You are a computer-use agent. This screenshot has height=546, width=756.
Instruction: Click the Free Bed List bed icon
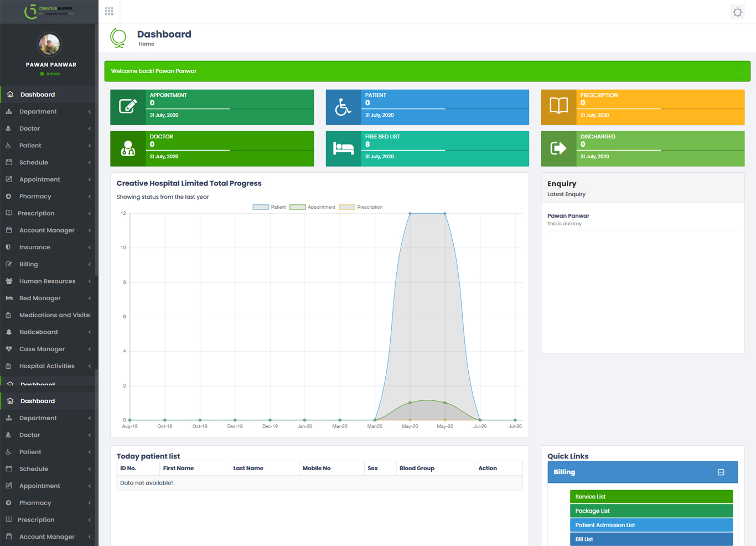(343, 148)
